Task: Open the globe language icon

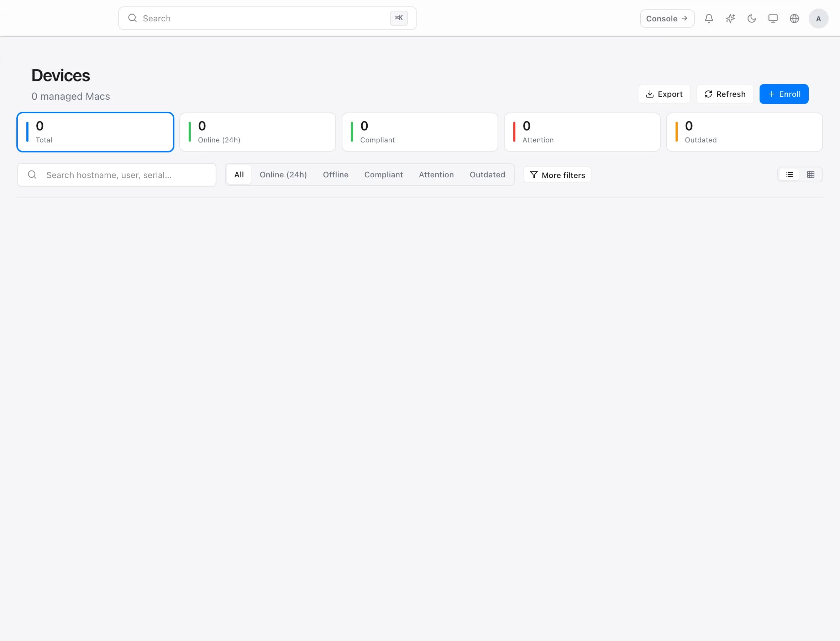Action: [794, 18]
